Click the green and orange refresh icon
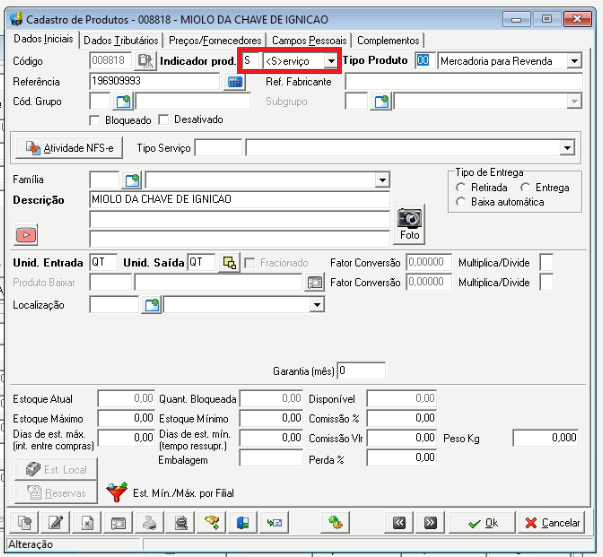Image resolution: width=603 pixels, height=557 pixels. [x=335, y=522]
